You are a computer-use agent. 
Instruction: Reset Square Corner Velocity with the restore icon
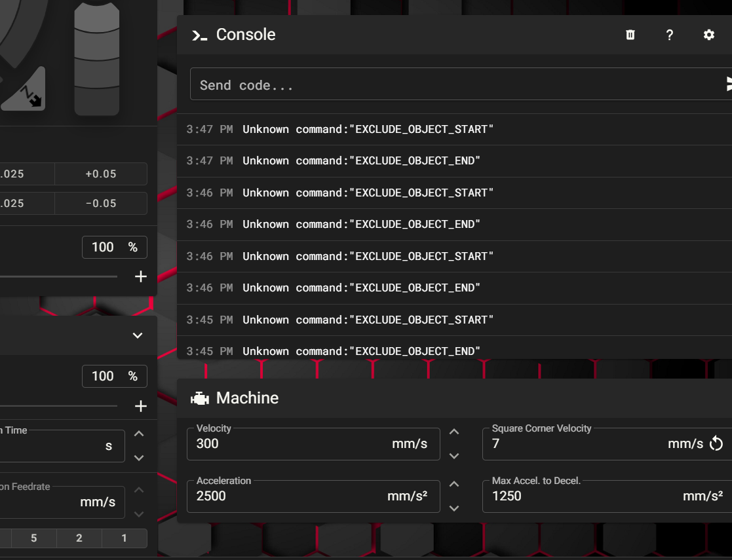pos(716,443)
